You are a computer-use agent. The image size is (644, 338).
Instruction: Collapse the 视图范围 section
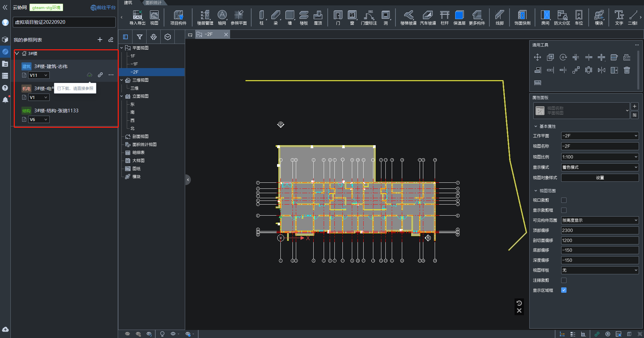(x=536, y=191)
